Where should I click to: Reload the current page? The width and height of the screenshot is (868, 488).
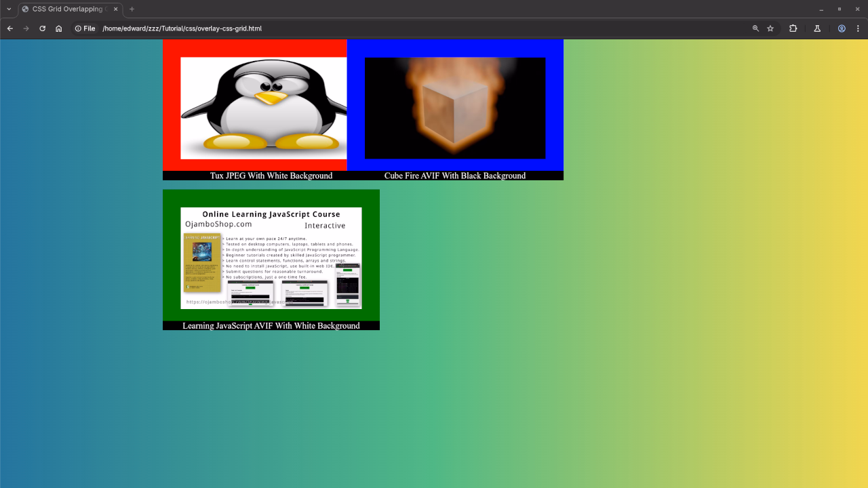coord(43,28)
